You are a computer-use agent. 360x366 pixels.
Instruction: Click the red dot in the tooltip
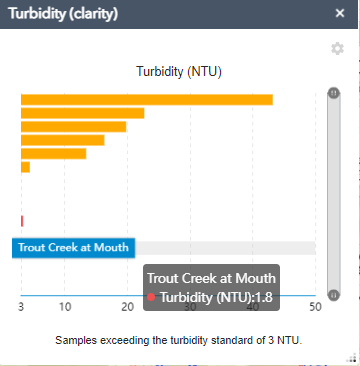151,297
